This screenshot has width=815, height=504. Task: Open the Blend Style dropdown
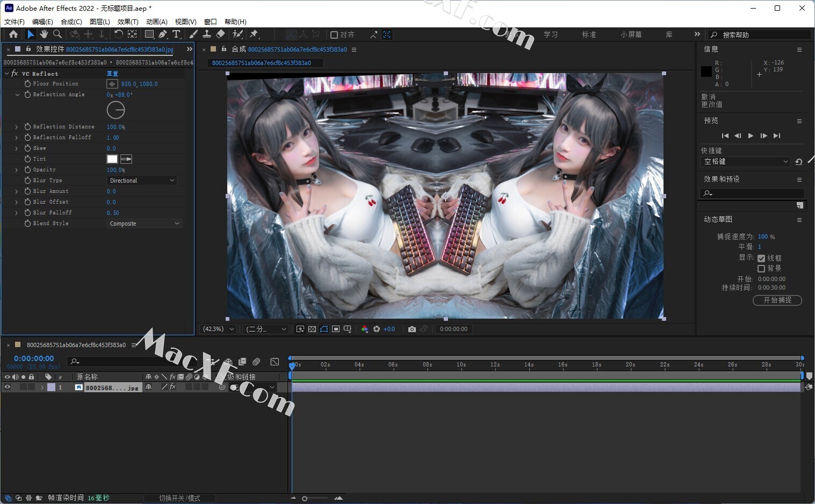pos(144,224)
